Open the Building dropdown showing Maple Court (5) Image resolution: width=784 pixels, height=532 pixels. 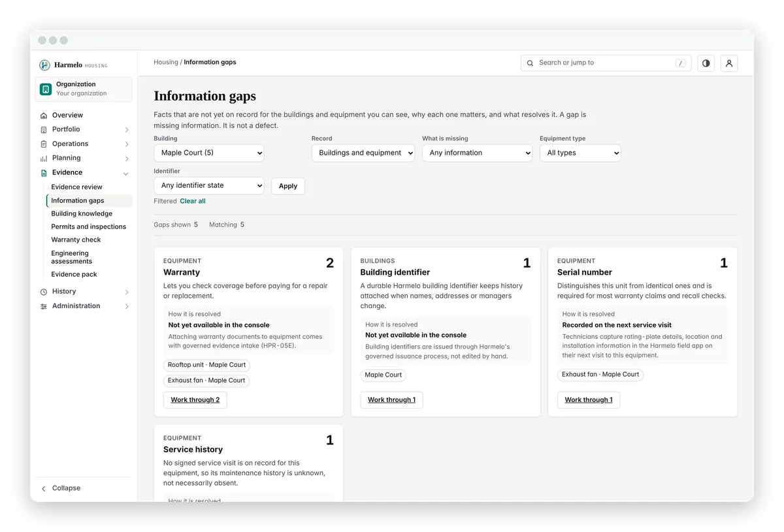click(209, 153)
